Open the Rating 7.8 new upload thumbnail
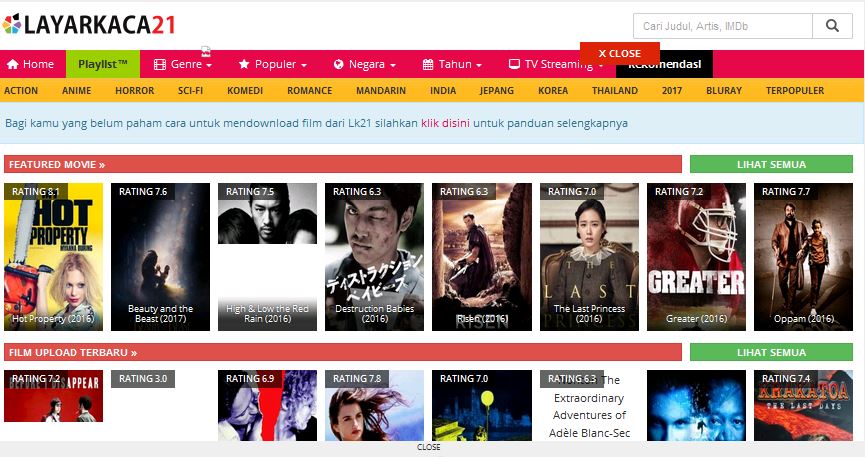 [375, 406]
